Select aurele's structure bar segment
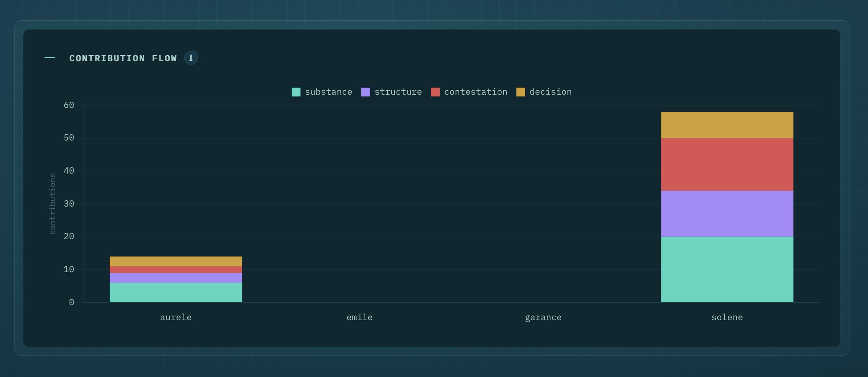 coord(176,278)
